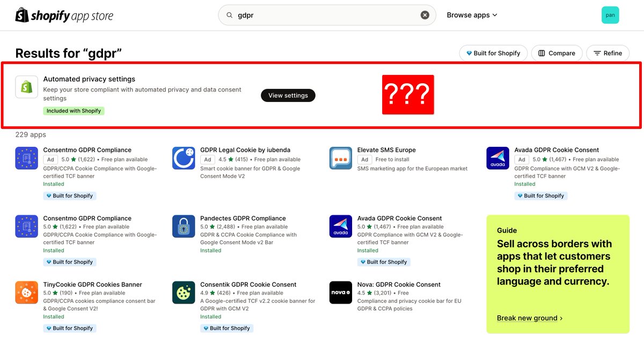Image resolution: width=644 pixels, height=342 pixels.
Task: Expand the Browse apps dropdown
Action: point(472,15)
